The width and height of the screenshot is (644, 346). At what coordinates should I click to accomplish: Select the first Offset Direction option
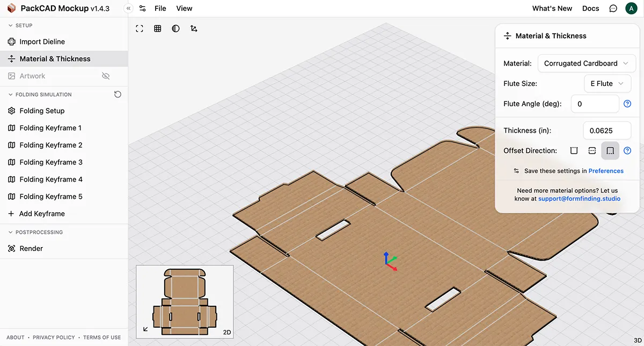[574, 151]
